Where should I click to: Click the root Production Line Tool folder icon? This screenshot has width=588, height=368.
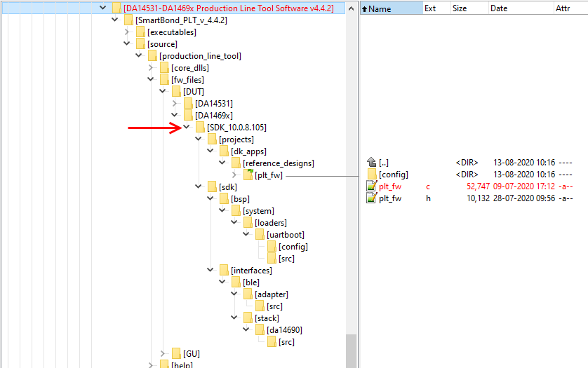pyautogui.click(x=116, y=8)
